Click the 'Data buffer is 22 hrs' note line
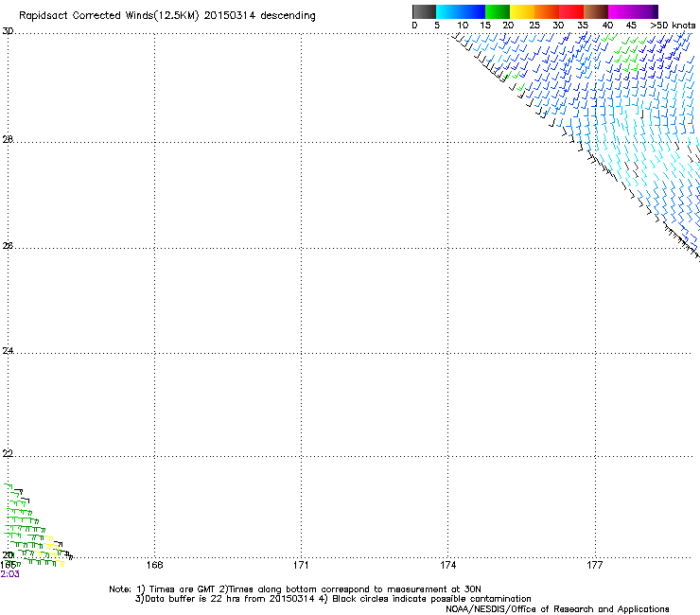Image resolution: width=700 pixels, height=615 pixels. click(x=333, y=599)
